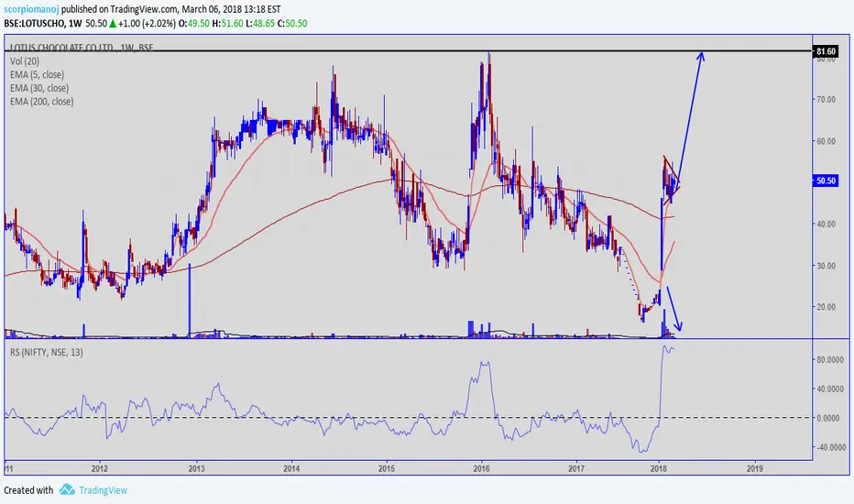Click the 2013 time axis label
Viewport: 854px width, 504px height.
pyautogui.click(x=196, y=468)
